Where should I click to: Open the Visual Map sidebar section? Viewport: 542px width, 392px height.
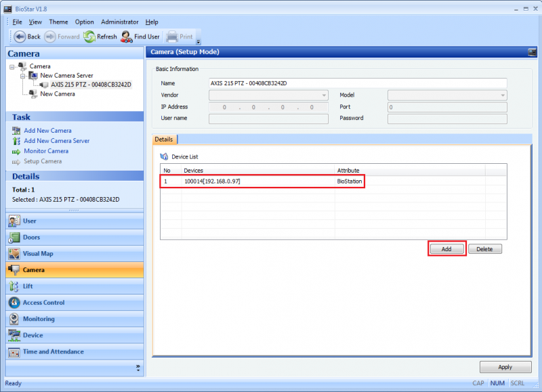[38, 254]
